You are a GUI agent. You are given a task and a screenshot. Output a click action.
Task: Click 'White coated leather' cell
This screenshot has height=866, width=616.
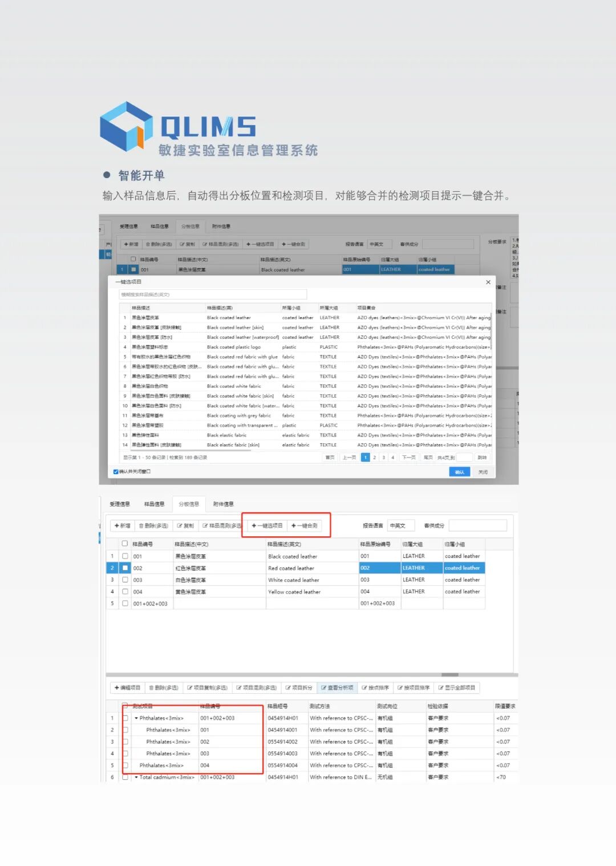[313, 580]
